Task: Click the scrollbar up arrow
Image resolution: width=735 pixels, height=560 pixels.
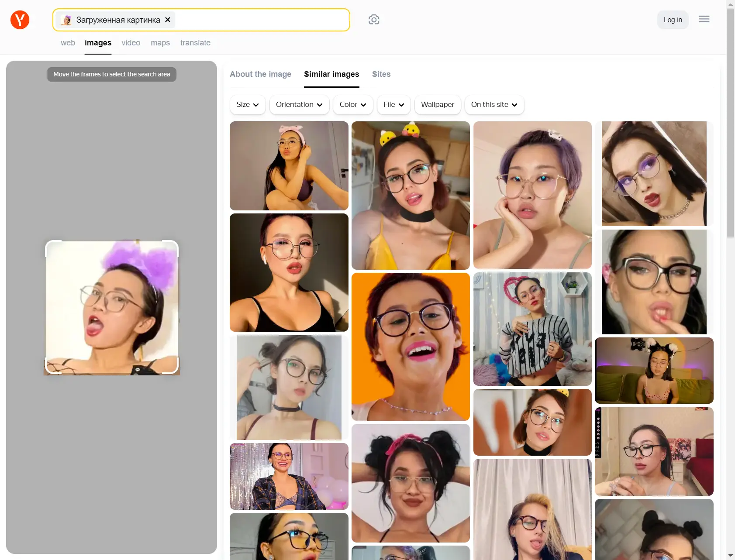Action: pos(731,4)
